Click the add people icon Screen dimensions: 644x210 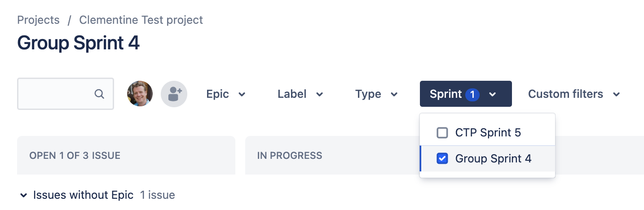point(174,94)
